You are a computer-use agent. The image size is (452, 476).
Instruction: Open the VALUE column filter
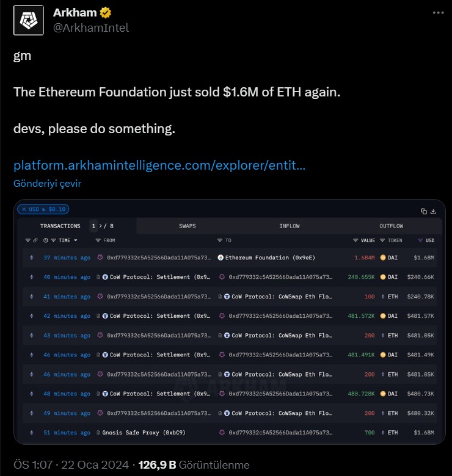(x=355, y=240)
